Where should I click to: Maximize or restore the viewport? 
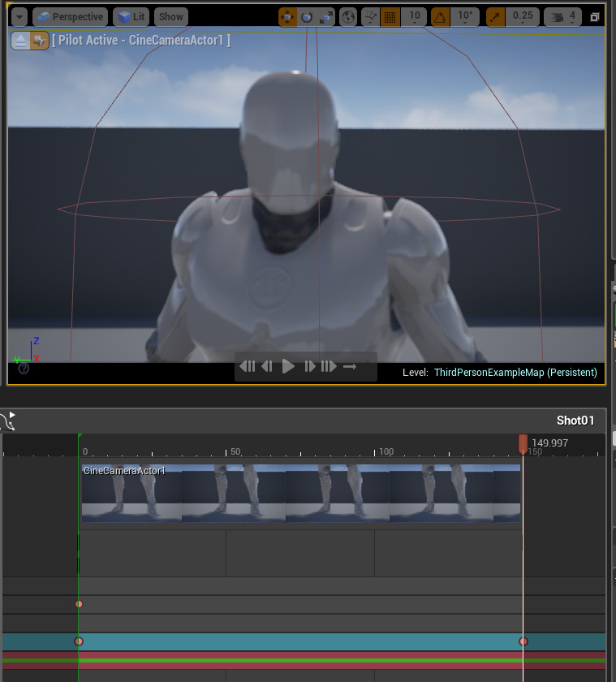pos(595,17)
